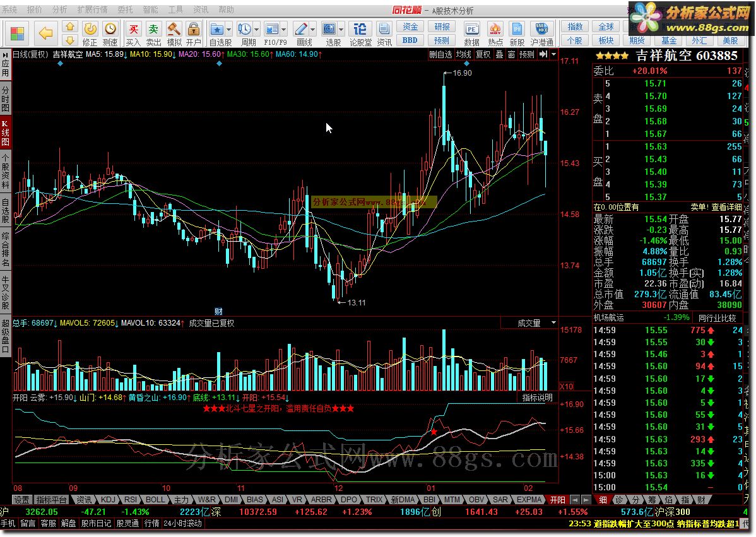Expand the 选股 dropdown arrow

[x=341, y=30]
